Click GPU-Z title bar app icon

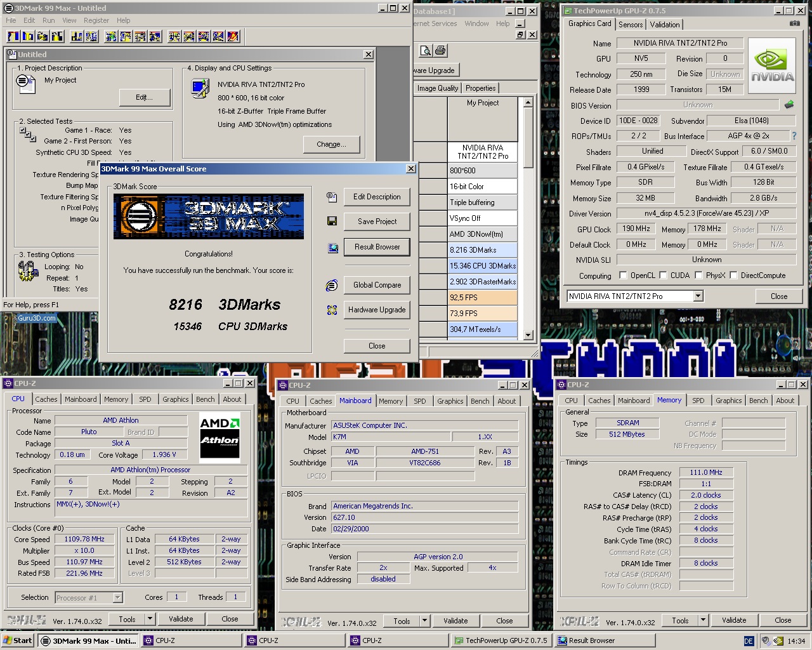[x=567, y=11]
